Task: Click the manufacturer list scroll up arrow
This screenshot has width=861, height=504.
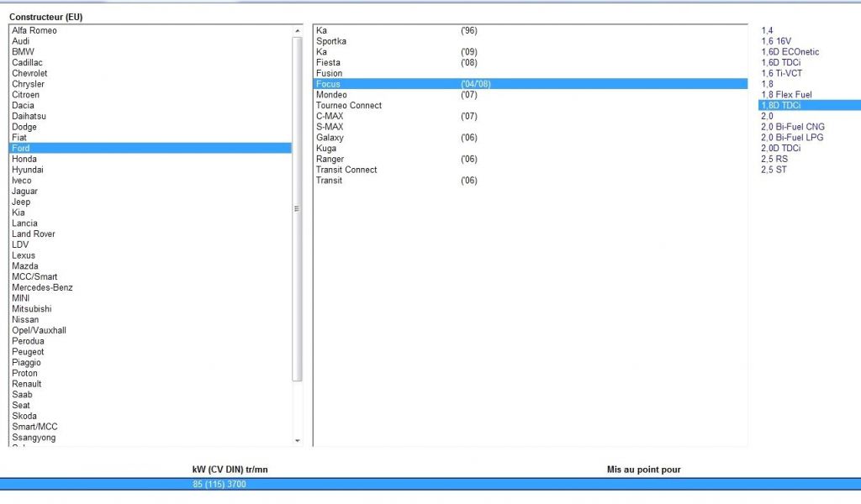Action: click(297, 31)
